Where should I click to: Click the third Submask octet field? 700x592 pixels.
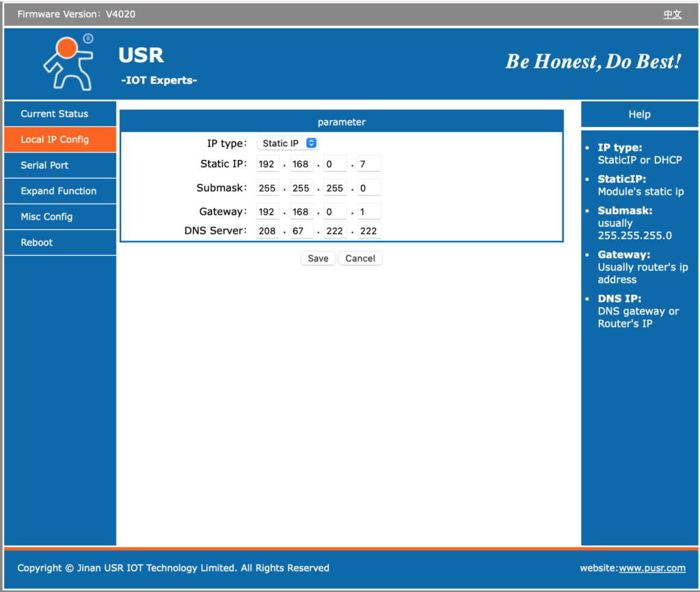(335, 188)
